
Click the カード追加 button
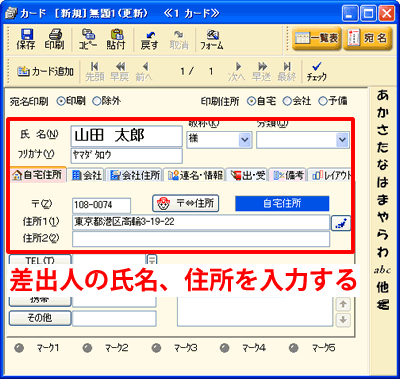(45, 71)
